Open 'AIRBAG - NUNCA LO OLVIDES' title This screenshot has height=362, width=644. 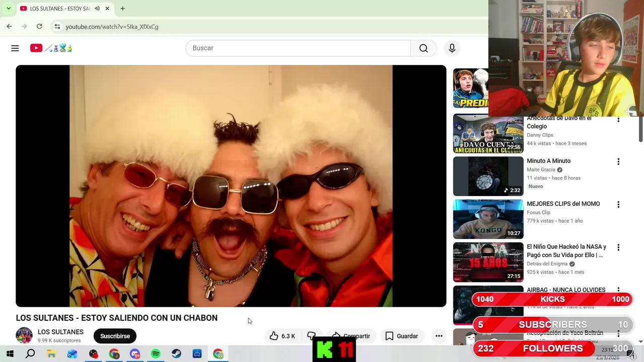(x=566, y=290)
